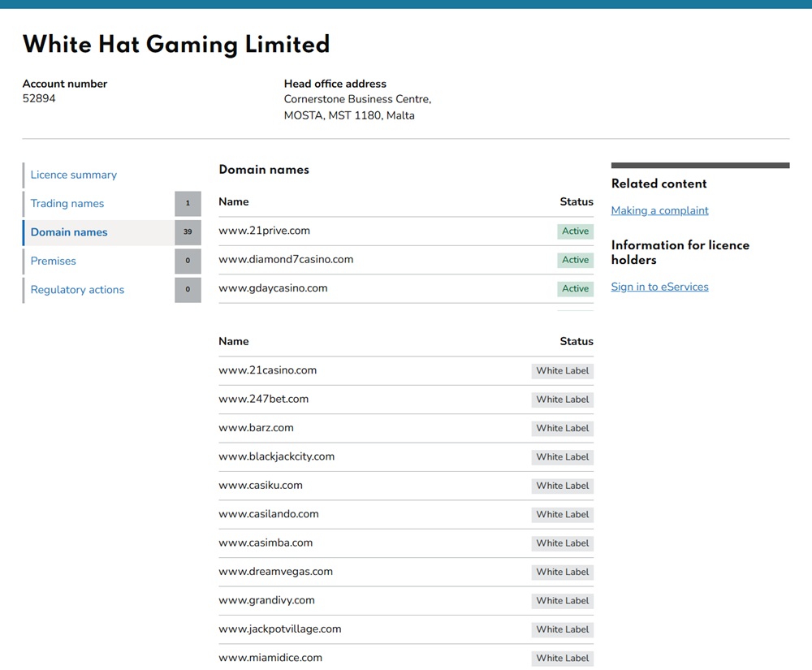Open the Regulatory actions section
812x670 pixels.
[77, 290]
